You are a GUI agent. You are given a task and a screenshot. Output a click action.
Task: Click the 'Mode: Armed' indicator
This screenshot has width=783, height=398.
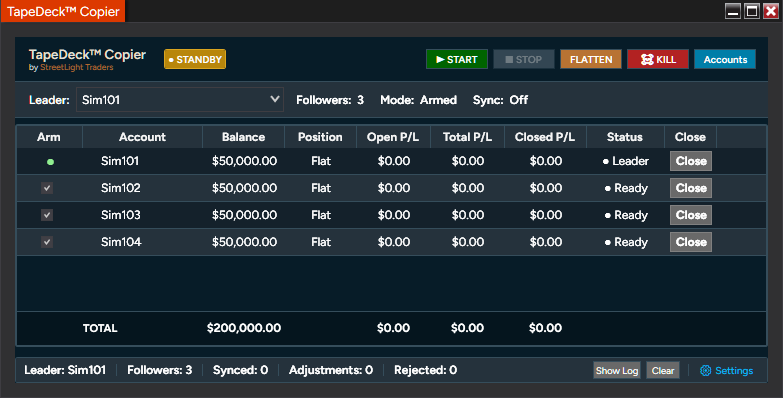(x=418, y=100)
